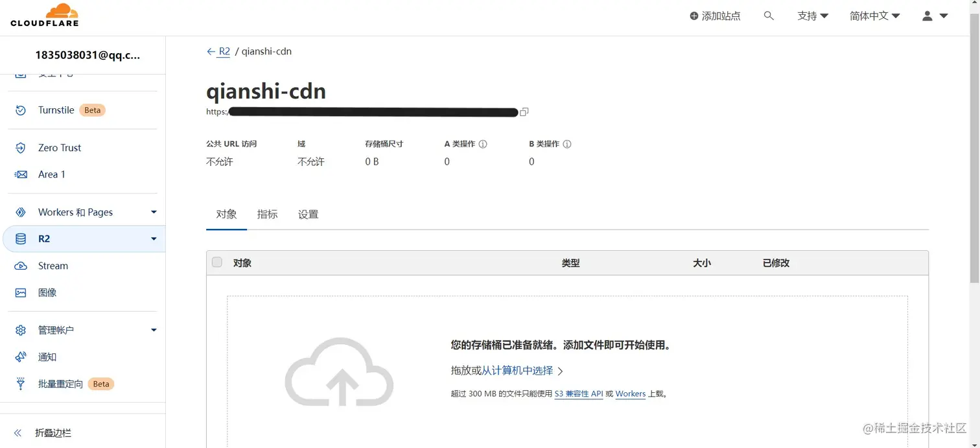
Task: Open the account menu caret
Action: (x=944, y=16)
